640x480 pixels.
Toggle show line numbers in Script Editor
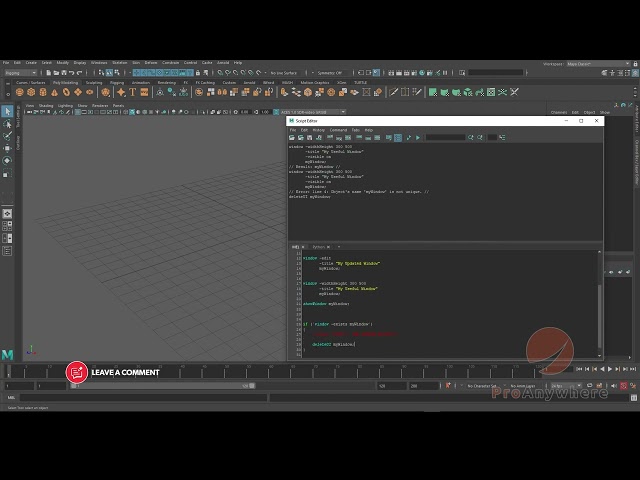(x=398, y=138)
